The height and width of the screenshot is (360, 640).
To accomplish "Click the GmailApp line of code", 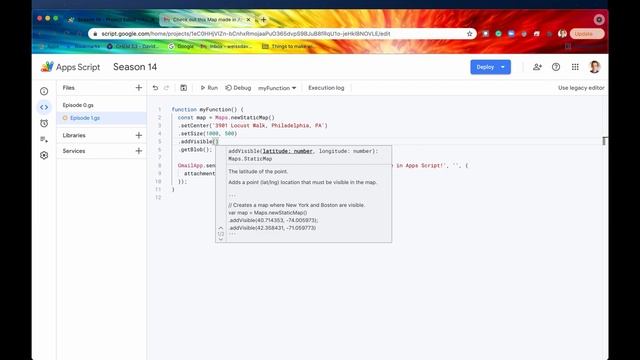I will (x=196, y=166).
